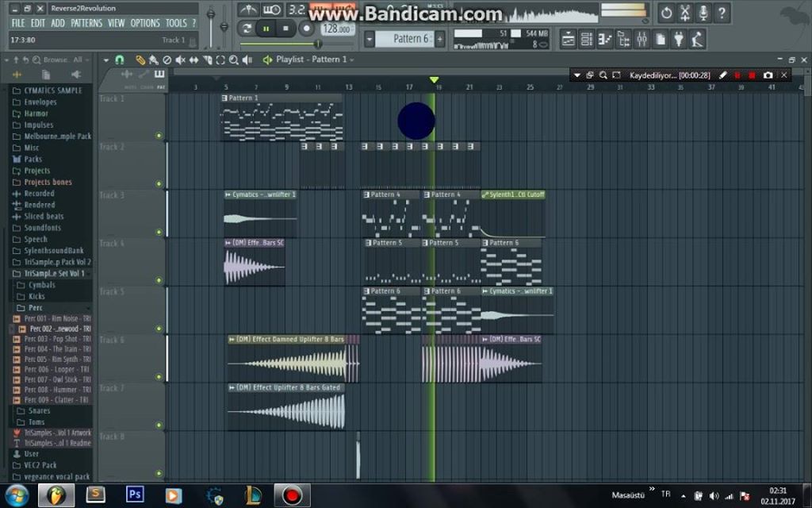Mute Track 5 with its green button
Viewport: 812px width, 508px height.
[159, 329]
